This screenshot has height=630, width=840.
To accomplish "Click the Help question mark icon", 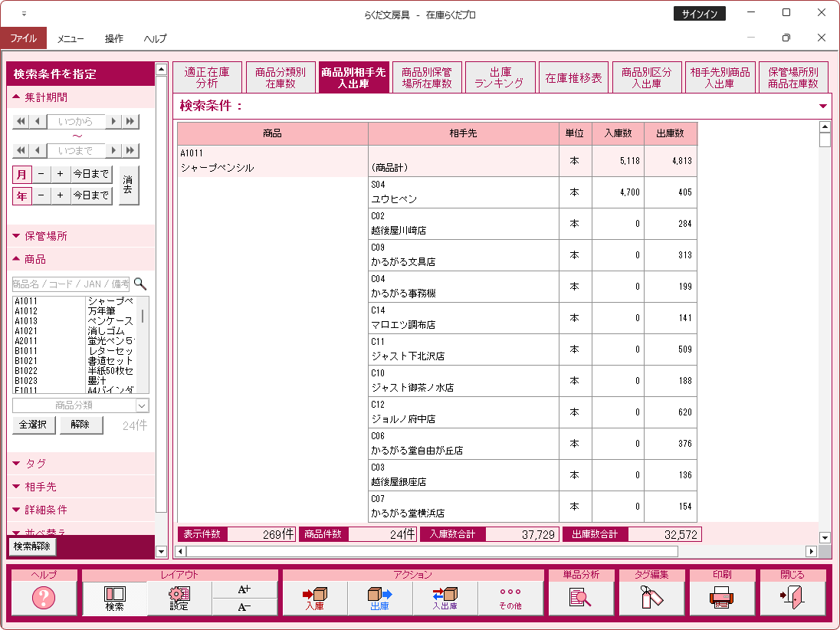I will pyautogui.click(x=44, y=598).
